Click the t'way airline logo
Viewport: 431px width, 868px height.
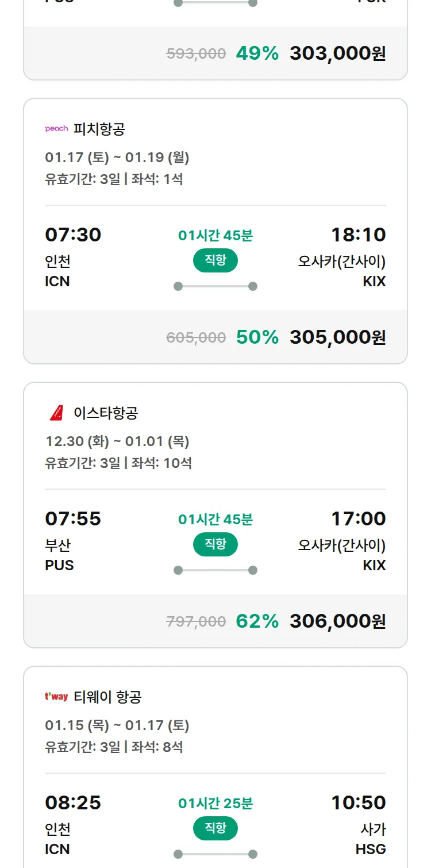pos(56,697)
